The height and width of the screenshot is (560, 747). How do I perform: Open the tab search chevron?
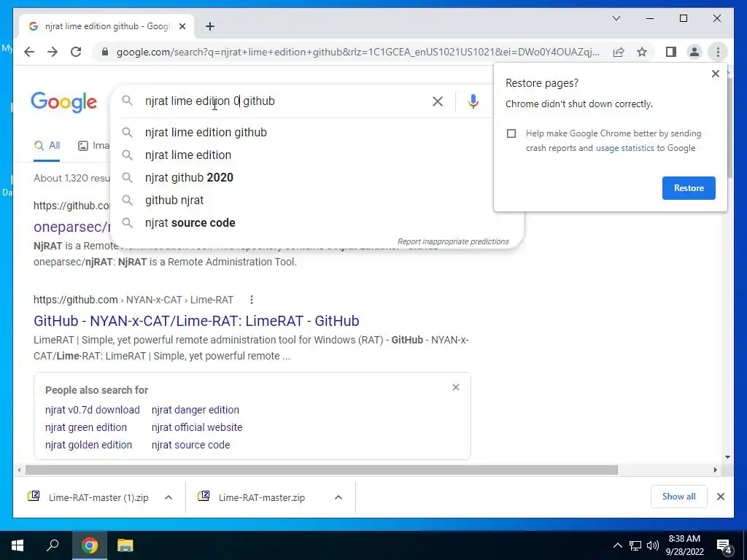coord(616,18)
